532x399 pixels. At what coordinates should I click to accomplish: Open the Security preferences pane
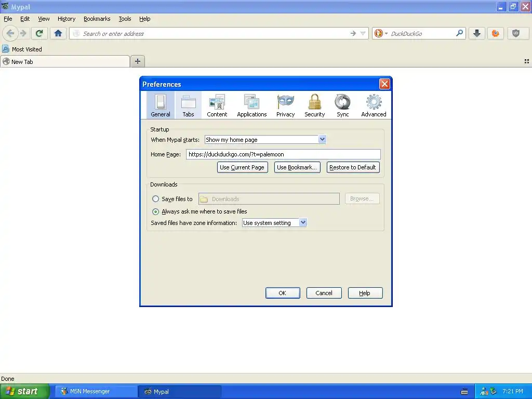pos(314,105)
